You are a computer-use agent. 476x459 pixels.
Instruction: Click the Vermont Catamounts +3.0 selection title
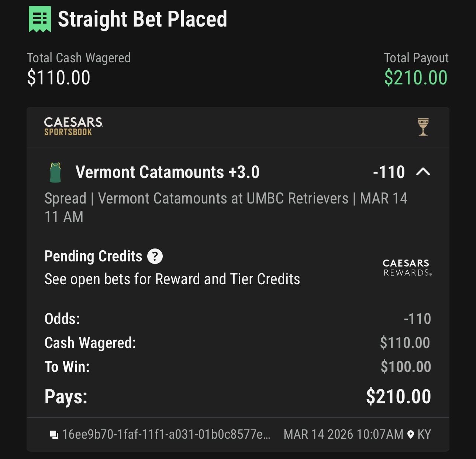(168, 172)
